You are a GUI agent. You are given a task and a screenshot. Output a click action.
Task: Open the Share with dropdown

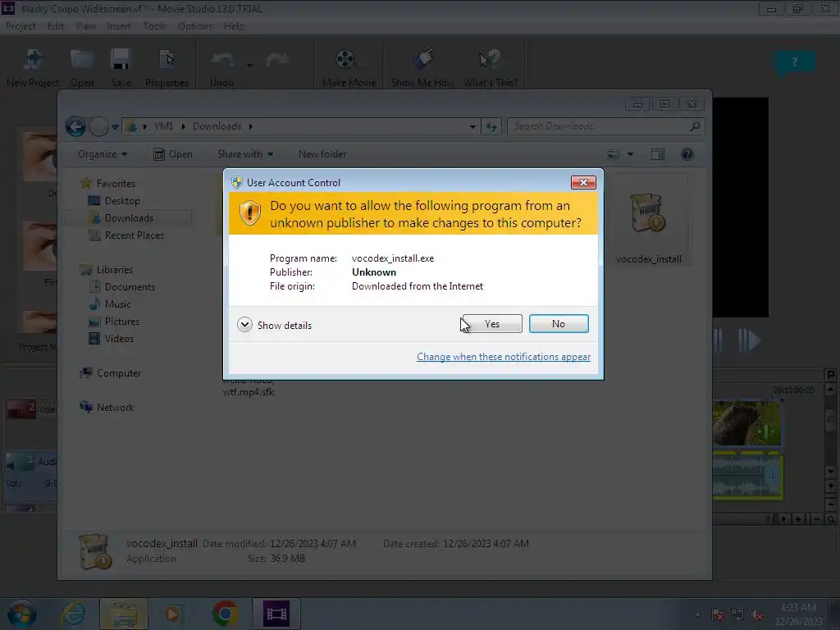[x=245, y=154]
